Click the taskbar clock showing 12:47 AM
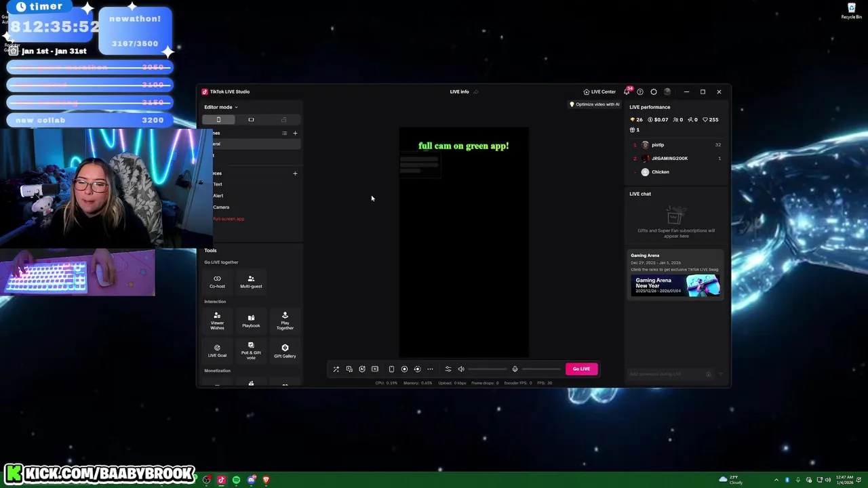Screen dimensions: 868x488 [845, 480]
